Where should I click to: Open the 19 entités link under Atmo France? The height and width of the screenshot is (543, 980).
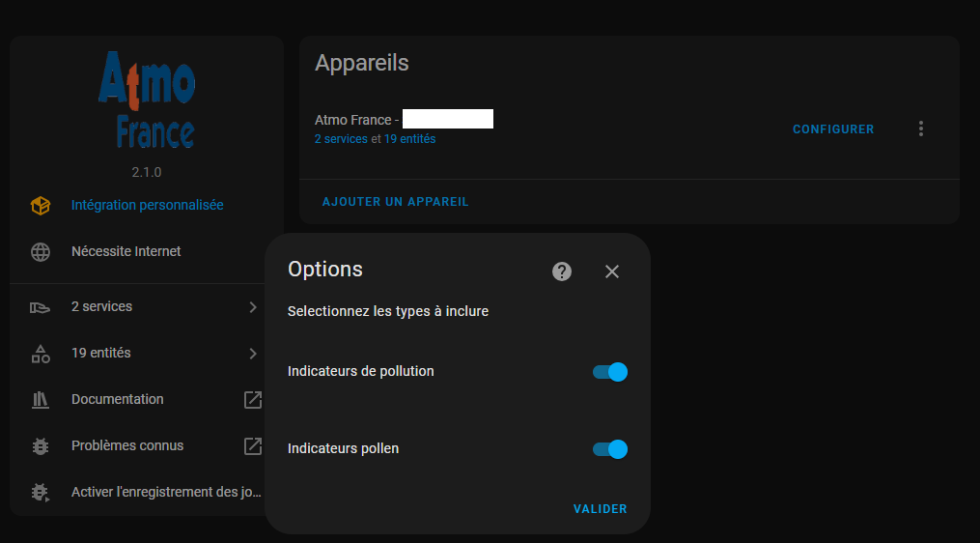tap(409, 139)
